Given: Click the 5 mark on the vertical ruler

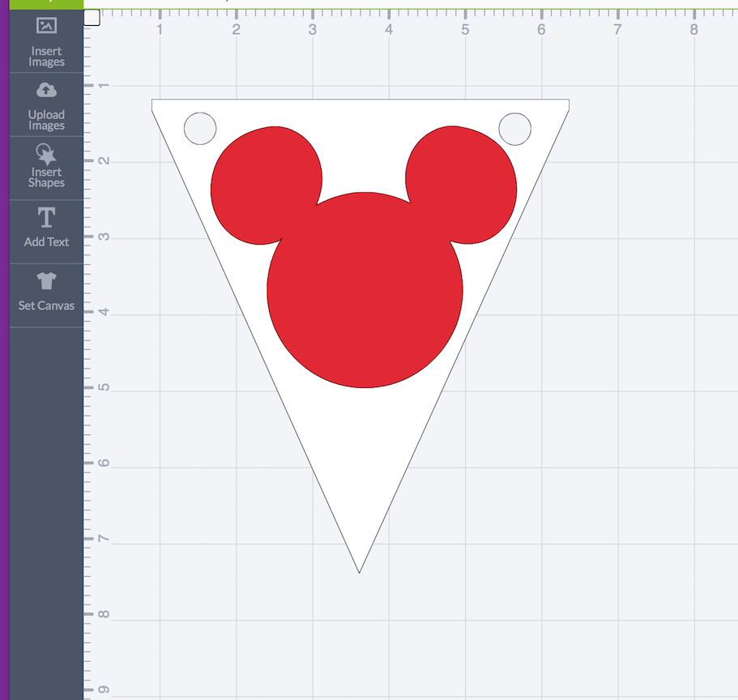Looking at the screenshot, I should (x=103, y=390).
